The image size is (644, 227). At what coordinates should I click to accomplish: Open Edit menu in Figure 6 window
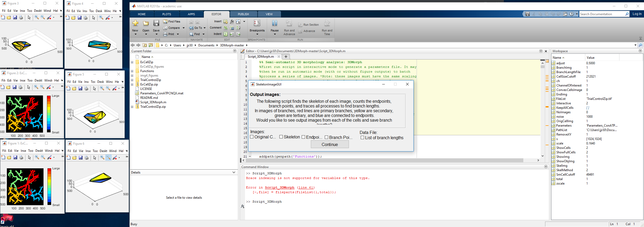coord(75,151)
